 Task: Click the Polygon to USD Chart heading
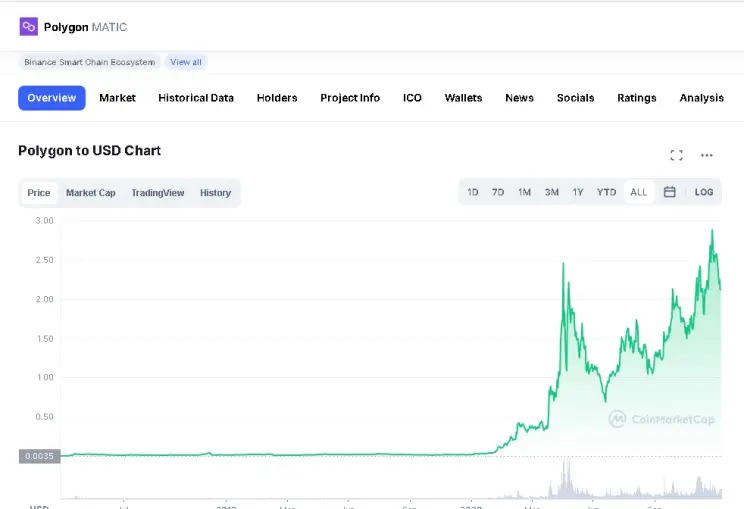(90, 150)
